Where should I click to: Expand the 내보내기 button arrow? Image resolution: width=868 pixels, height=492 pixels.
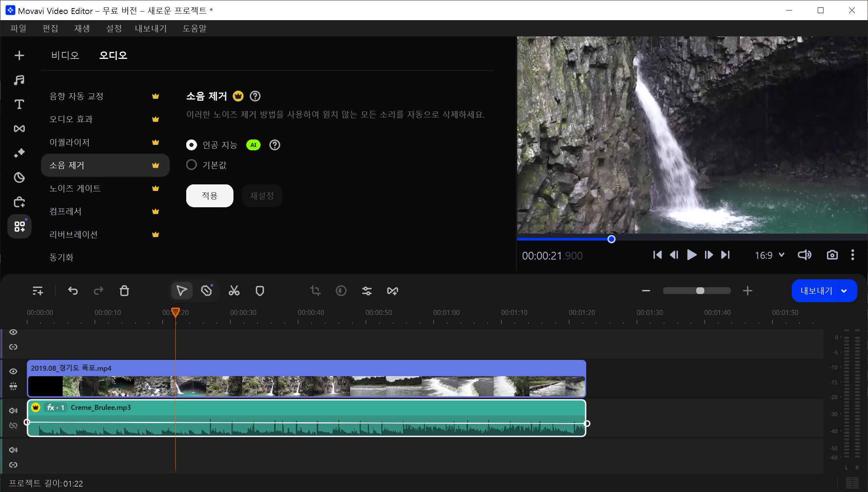coord(844,291)
